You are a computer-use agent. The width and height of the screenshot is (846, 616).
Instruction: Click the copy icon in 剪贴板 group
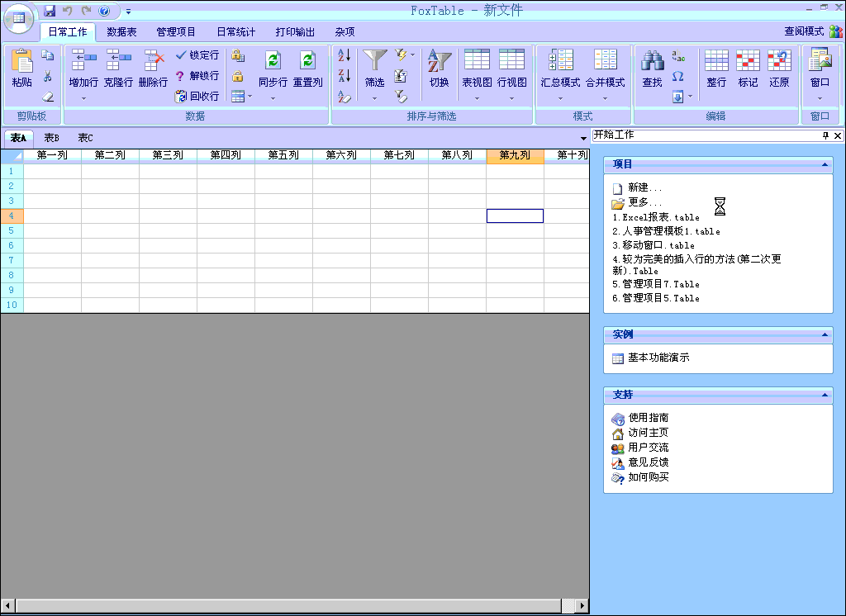click(x=48, y=55)
